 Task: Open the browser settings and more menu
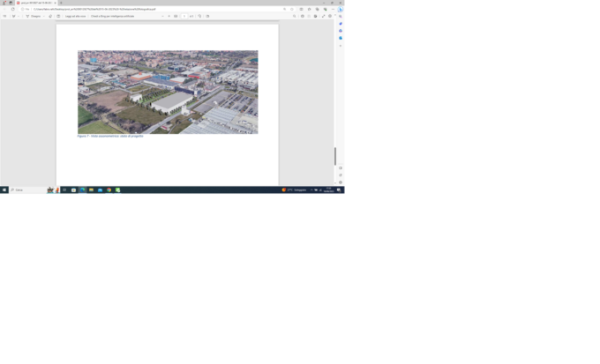pos(333,9)
